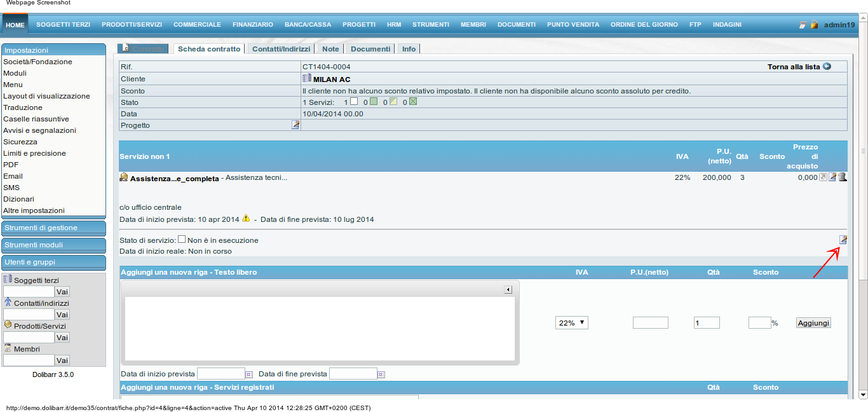
Task: Click the padlock logout icon
Action: 814,25
